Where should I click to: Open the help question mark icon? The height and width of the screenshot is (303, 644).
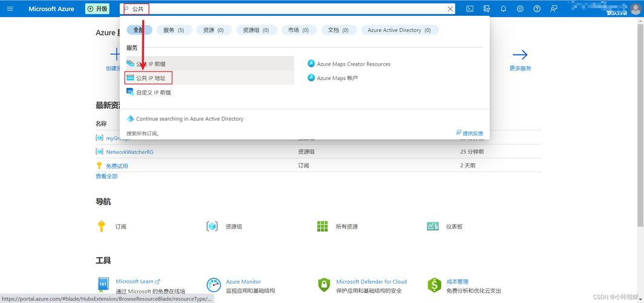point(537,8)
